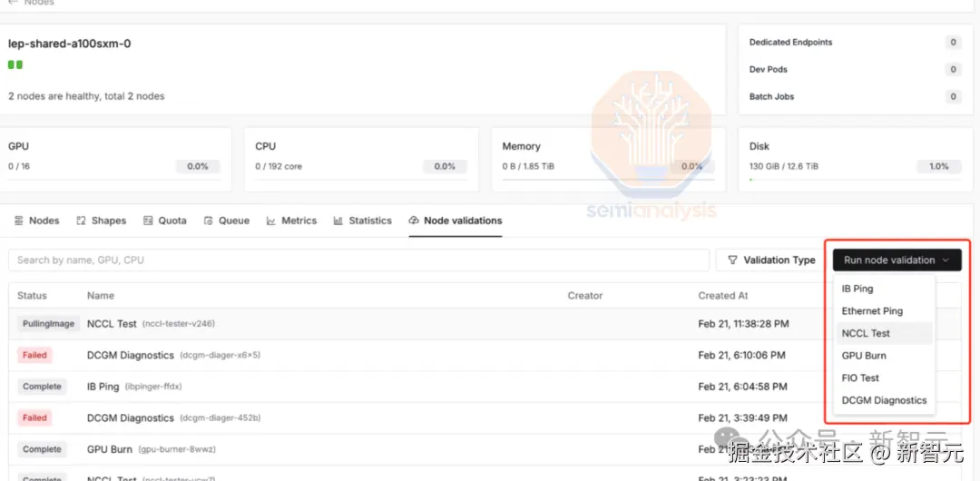Select the Node validations tab
The width and height of the screenshot is (980, 481).
(455, 221)
